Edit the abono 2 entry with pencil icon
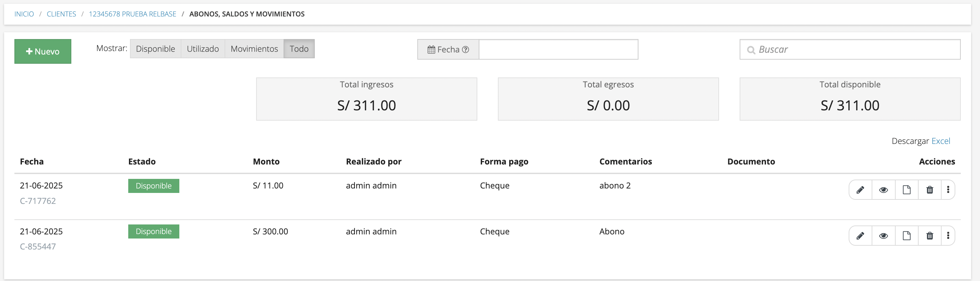 [860, 190]
